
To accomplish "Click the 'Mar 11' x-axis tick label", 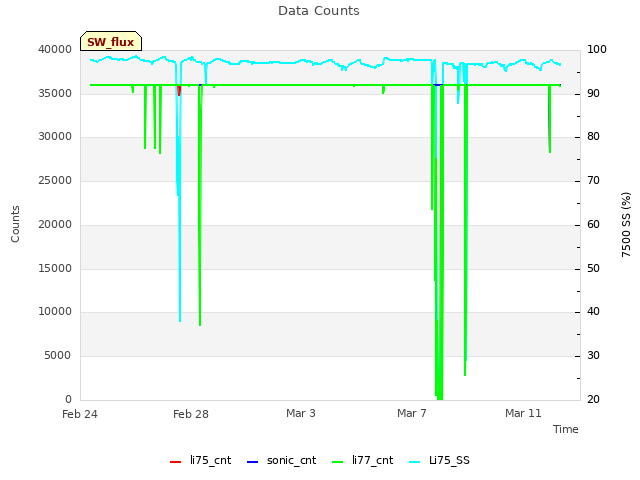I will pos(523,413).
